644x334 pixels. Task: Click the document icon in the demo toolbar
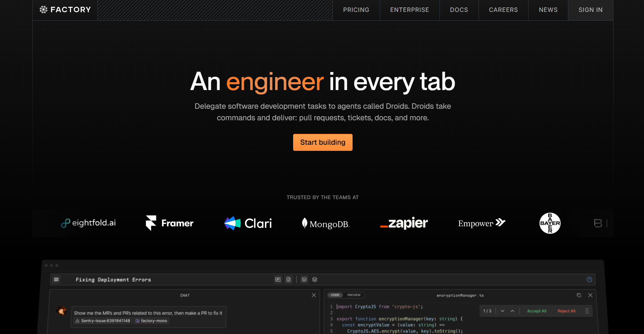pos(288,280)
